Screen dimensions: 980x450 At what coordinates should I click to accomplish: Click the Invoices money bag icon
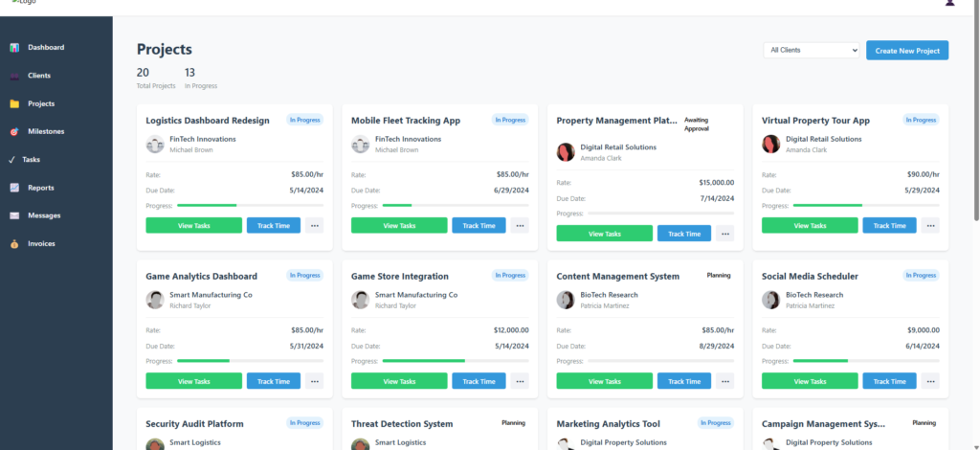(14, 244)
